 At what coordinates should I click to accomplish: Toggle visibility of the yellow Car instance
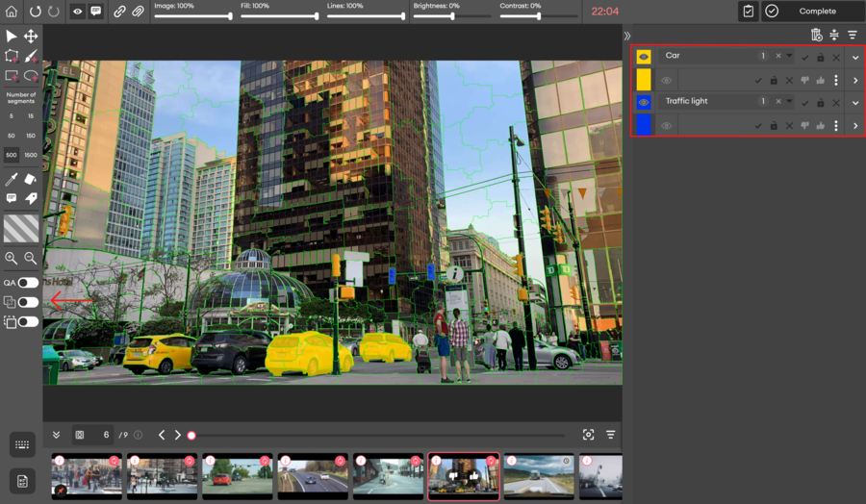(x=667, y=81)
